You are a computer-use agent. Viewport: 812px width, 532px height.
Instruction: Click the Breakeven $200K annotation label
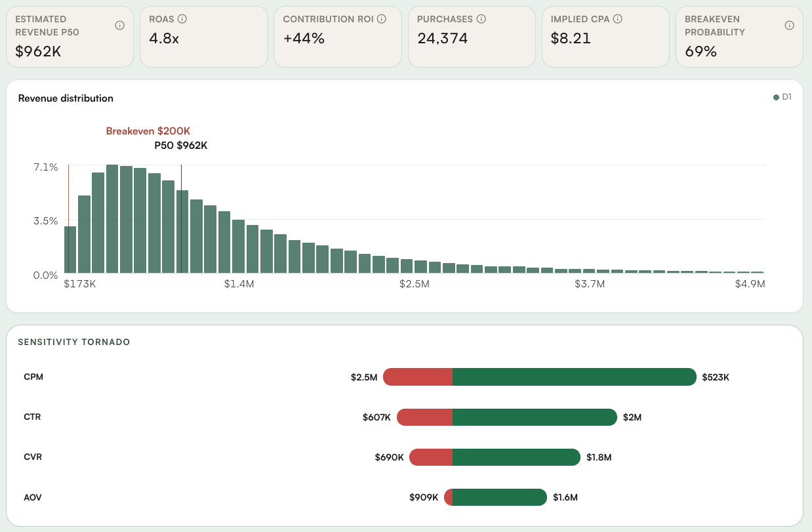[148, 131]
